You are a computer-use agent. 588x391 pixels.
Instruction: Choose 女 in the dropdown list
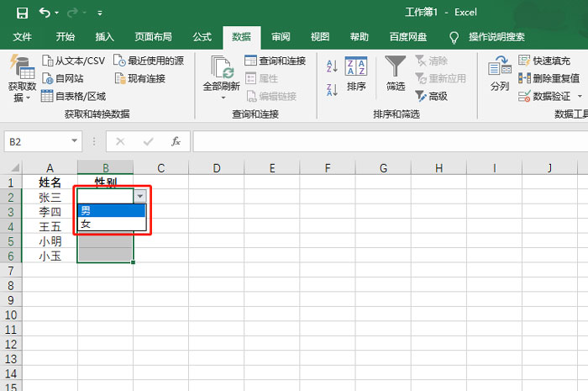coord(111,225)
